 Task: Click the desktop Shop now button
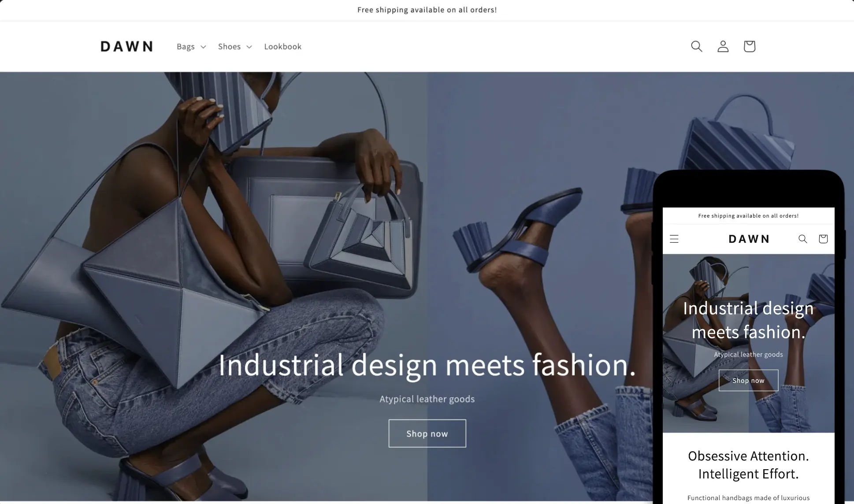point(427,433)
